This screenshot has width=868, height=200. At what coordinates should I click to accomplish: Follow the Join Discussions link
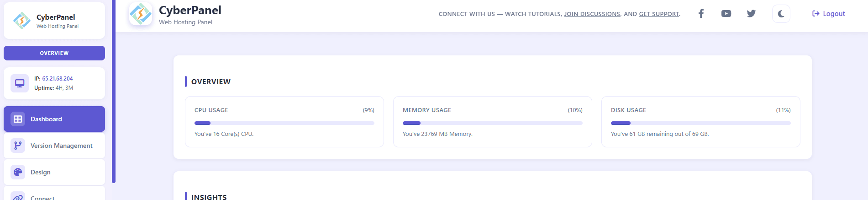(592, 14)
